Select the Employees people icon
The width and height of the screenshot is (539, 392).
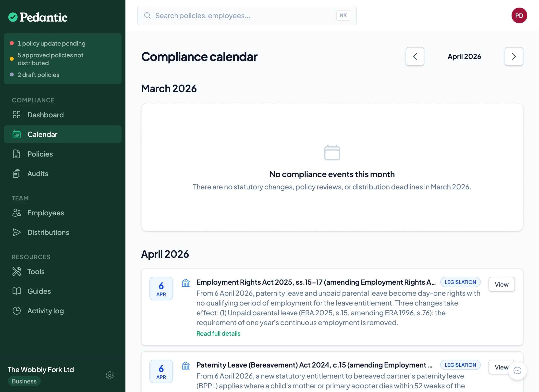point(16,213)
